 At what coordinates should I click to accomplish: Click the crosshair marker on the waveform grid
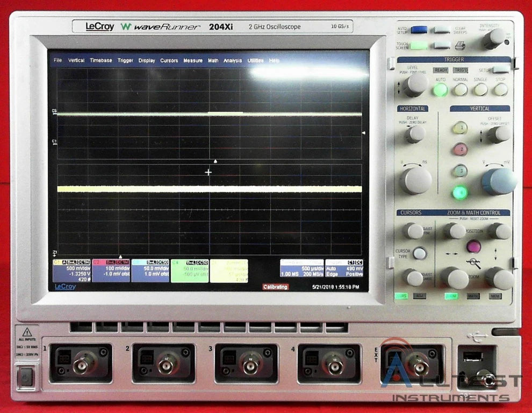pyautogui.click(x=209, y=172)
